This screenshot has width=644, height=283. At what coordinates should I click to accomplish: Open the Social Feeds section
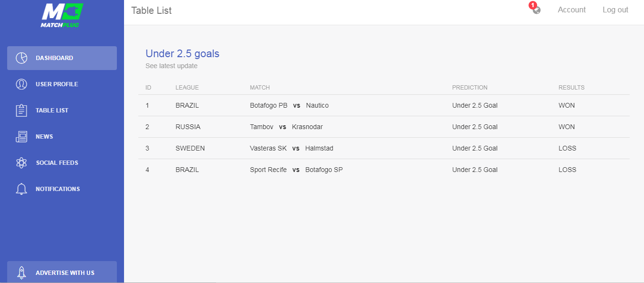click(x=62, y=163)
